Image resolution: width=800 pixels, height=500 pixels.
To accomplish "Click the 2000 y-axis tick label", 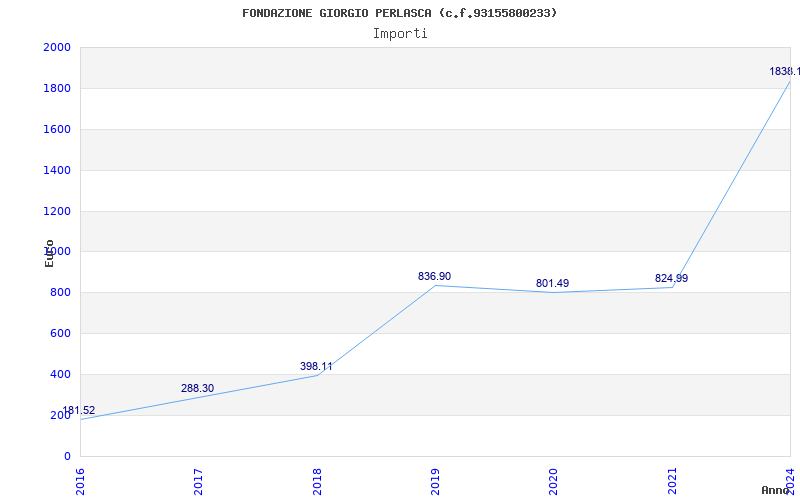I will [57, 47].
